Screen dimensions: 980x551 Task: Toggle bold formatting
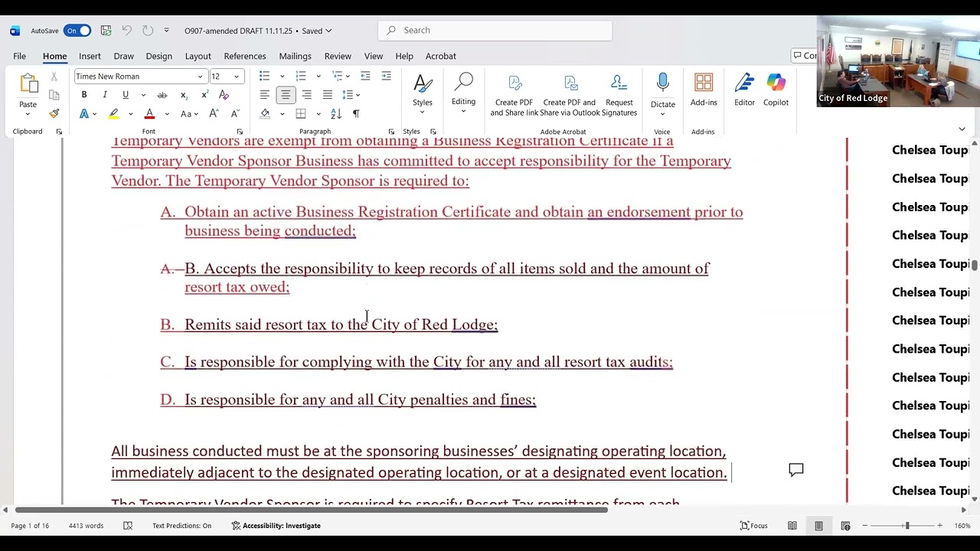pyautogui.click(x=84, y=95)
